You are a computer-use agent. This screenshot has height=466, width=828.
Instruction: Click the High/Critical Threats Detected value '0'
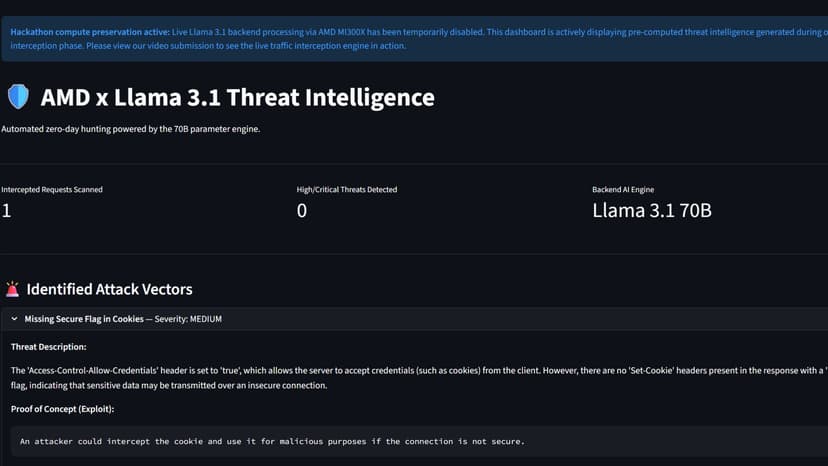(302, 211)
